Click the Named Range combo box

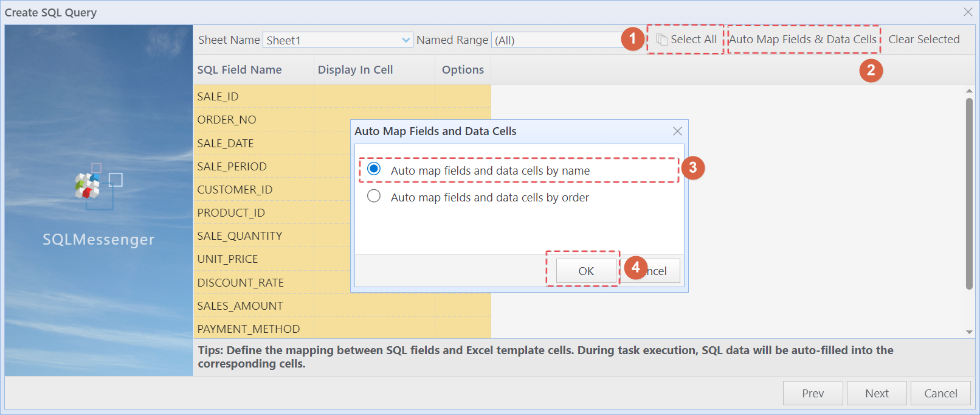point(556,40)
